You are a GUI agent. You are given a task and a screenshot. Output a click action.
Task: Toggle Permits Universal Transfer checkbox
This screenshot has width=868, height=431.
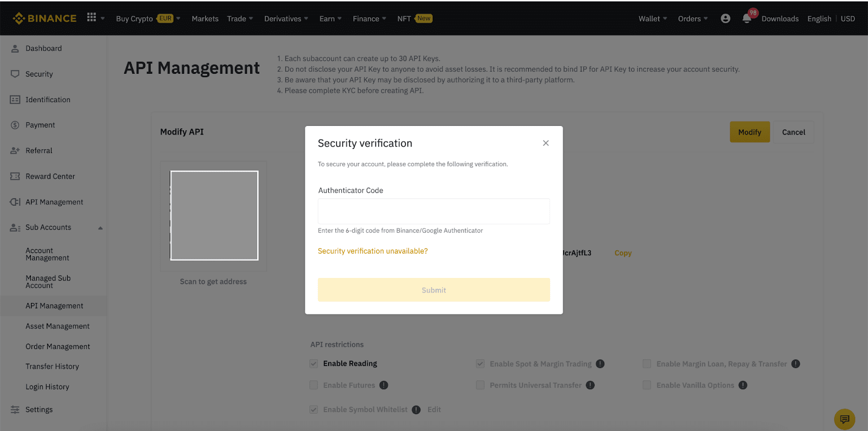coord(480,385)
